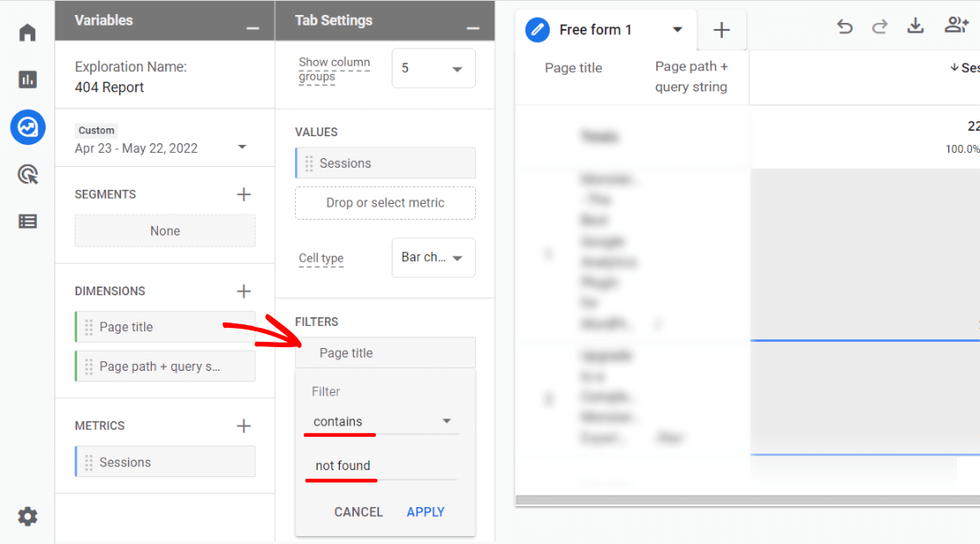The width and height of the screenshot is (980, 544).
Task: Click the redo arrow icon
Action: [x=879, y=26]
